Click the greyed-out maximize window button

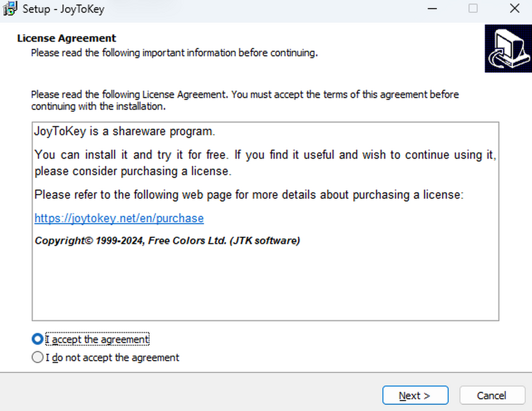pyautogui.click(x=473, y=9)
